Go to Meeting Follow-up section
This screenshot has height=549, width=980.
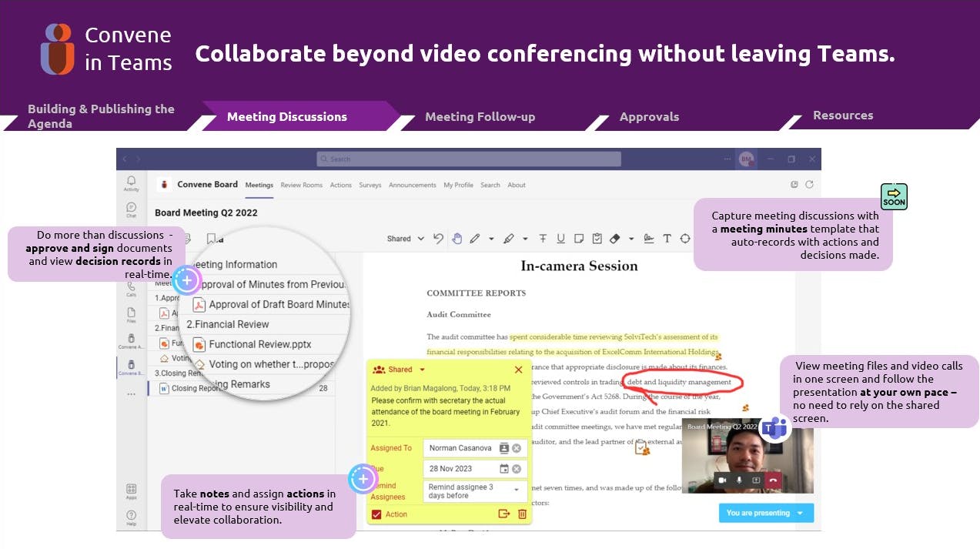coord(480,117)
